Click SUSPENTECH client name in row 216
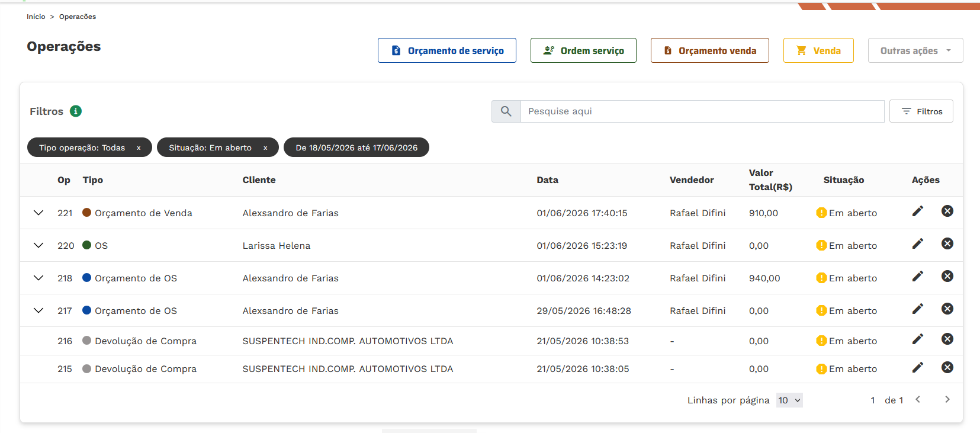 (348, 341)
